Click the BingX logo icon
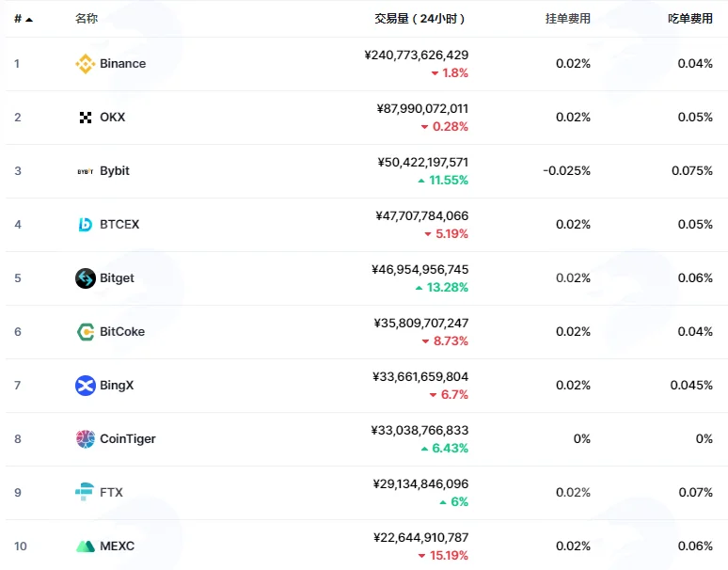 click(86, 386)
